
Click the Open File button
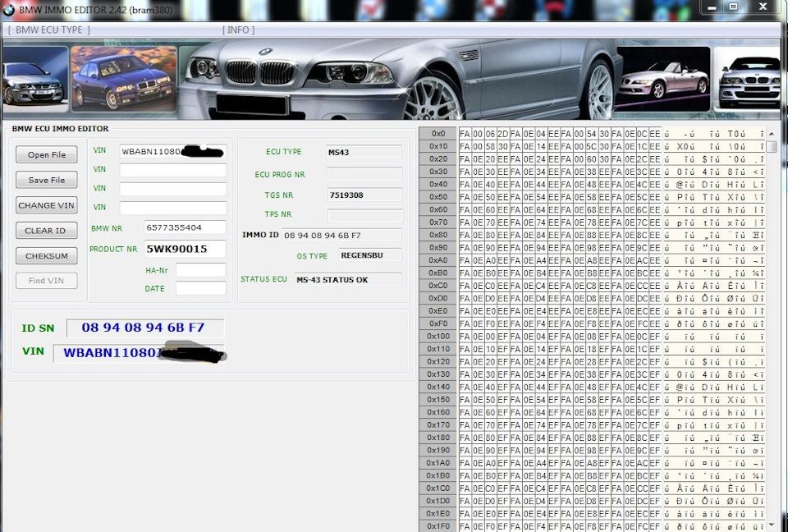(x=47, y=154)
